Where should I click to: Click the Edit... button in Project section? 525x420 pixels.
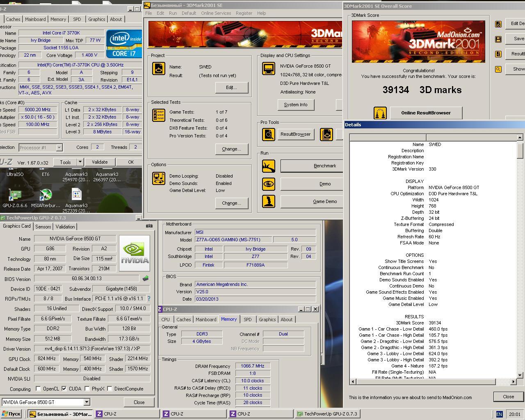(x=231, y=87)
